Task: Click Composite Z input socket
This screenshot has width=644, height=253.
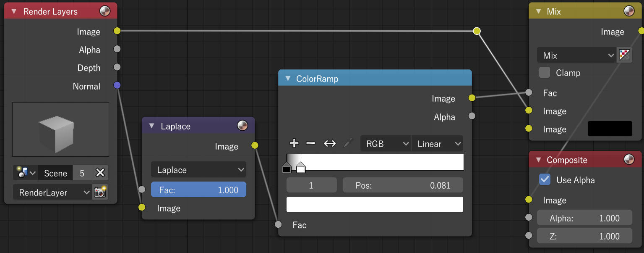Action: (x=529, y=235)
